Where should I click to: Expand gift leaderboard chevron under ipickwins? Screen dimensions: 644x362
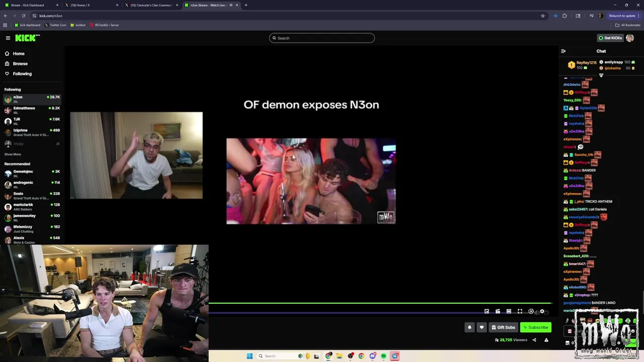coord(601,75)
